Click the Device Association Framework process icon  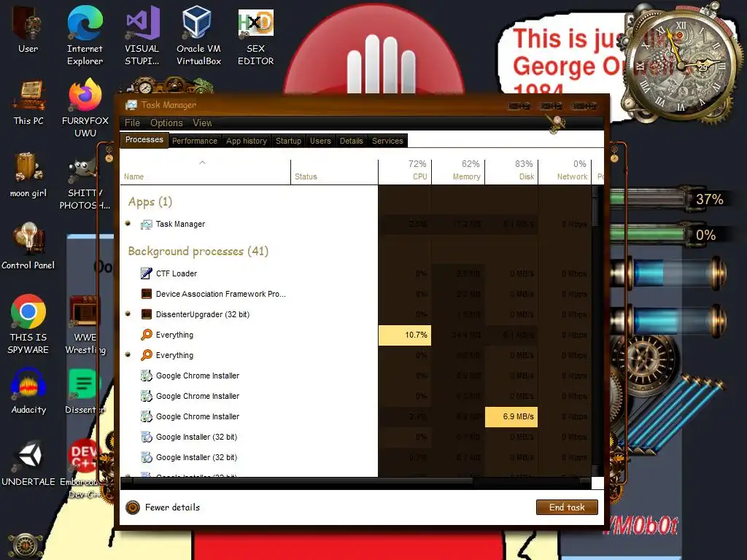coord(146,294)
